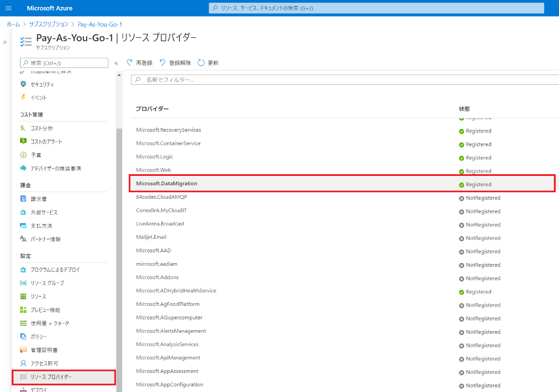
Task: Focus the sidebar 検索 (Ctrl+/) field
Action: point(64,63)
